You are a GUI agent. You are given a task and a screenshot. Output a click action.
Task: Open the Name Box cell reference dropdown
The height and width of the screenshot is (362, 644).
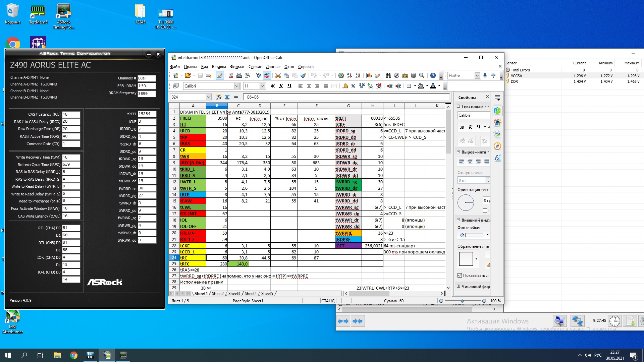click(x=208, y=97)
